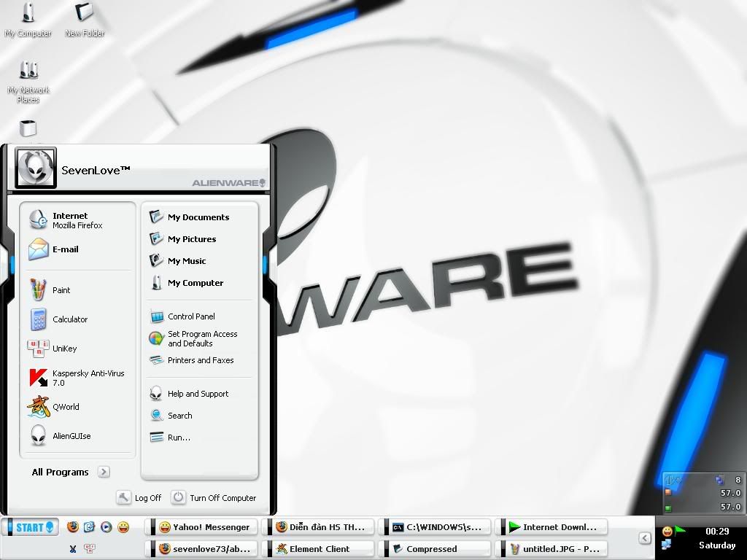This screenshot has height=560, width=747.
Task: Click Yahoo Messenger system tray icon
Action: click(667, 531)
